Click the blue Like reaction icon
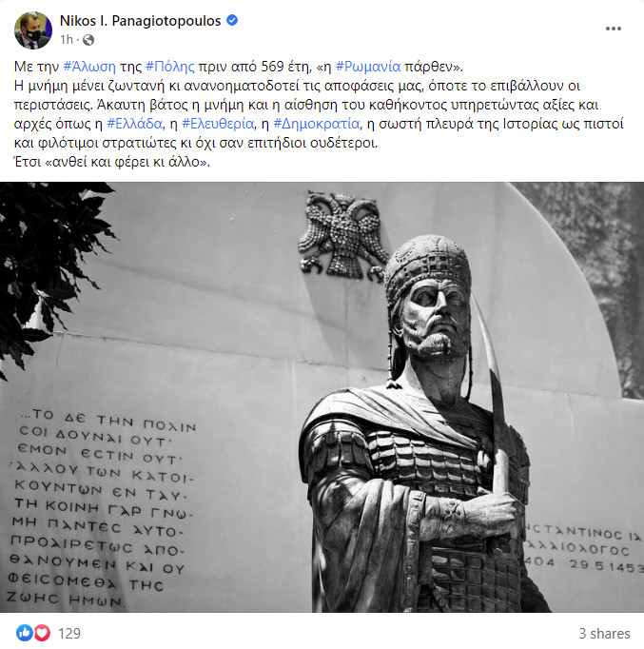This screenshot has height=649, width=644. tap(25, 633)
